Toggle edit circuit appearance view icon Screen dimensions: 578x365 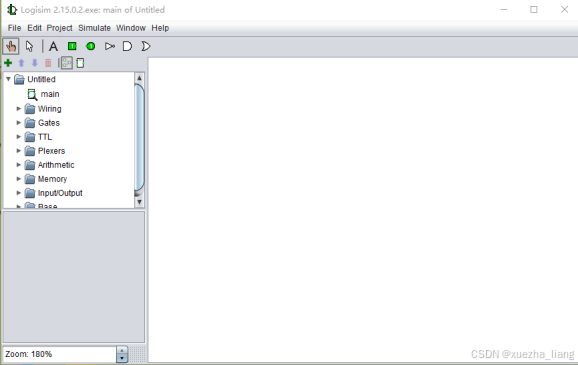(x=80, y=63)
